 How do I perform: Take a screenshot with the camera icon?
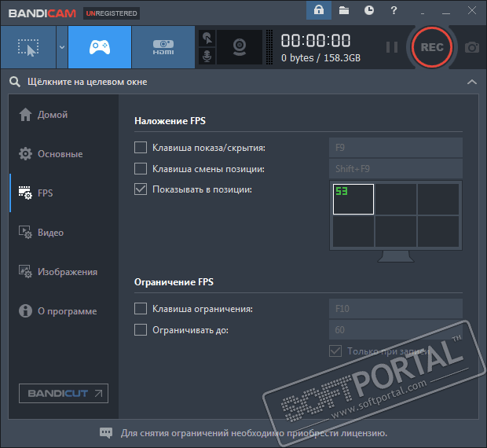[472, 47]
